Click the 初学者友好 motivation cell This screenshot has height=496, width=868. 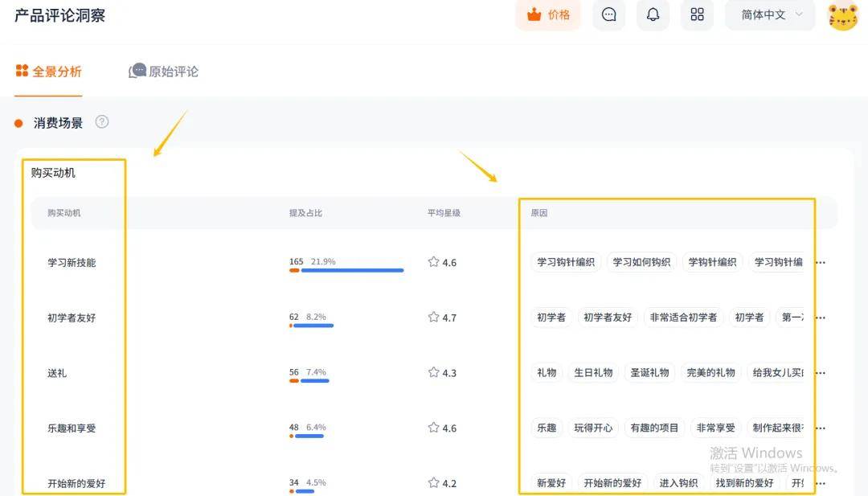tap(72, 318)
